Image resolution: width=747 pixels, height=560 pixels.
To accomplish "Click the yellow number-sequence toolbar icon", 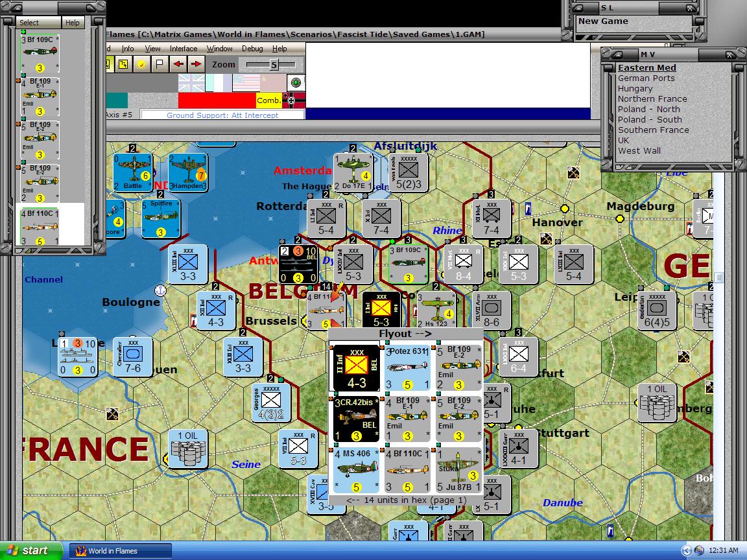I will (123, 64).
